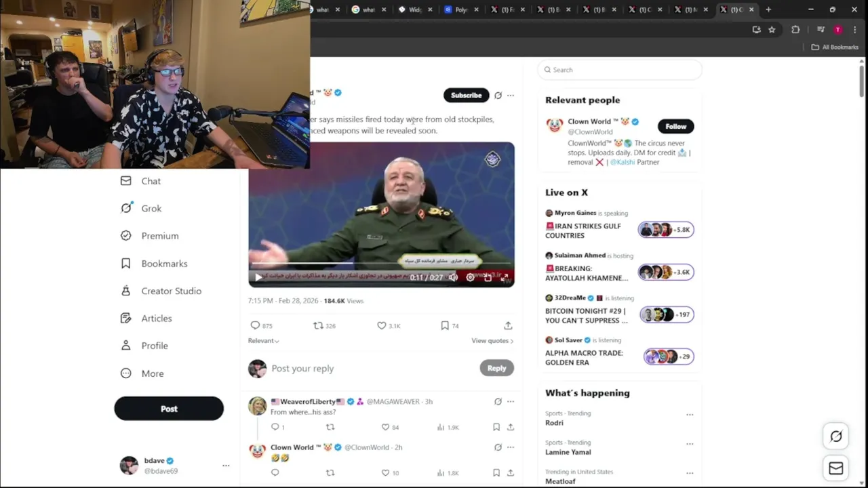Bookmark the main post with 74 bookmarks
The width and height of the screenshot is (868, 488).
click(450, 326)
